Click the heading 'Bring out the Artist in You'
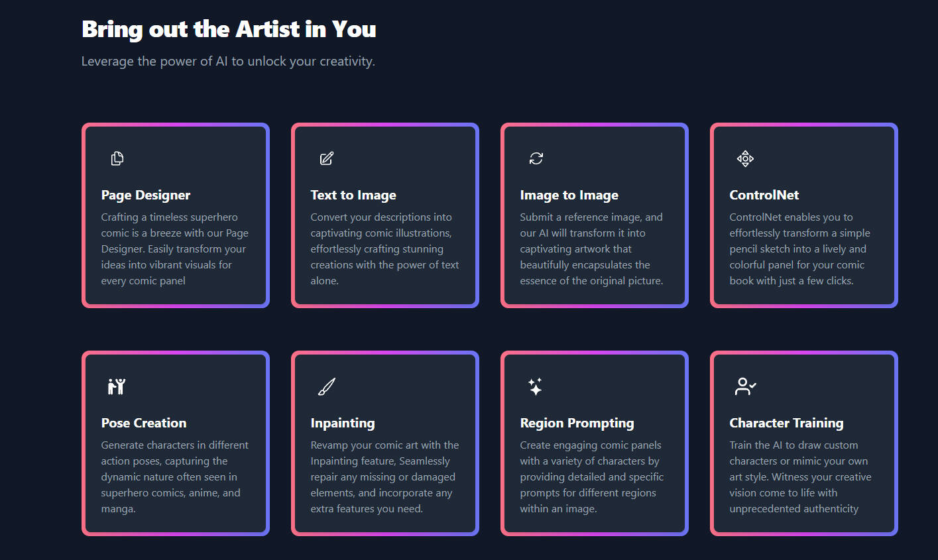This screenshot has width=938, height=560. click(228, 29)
